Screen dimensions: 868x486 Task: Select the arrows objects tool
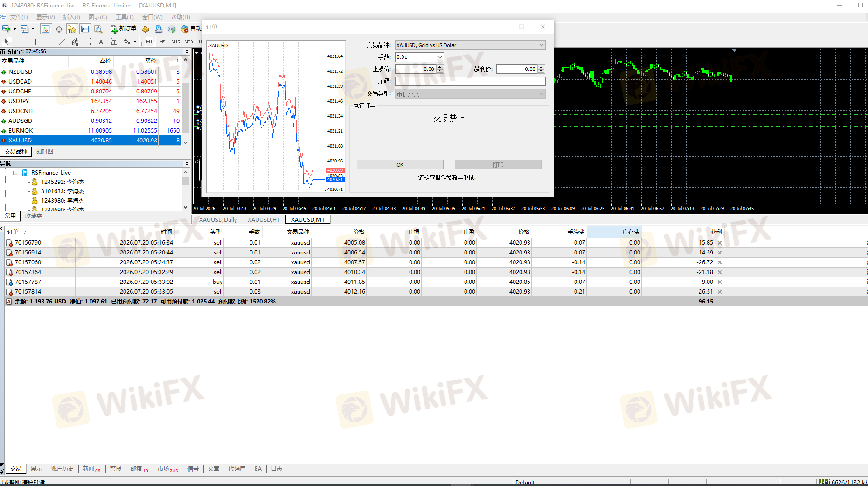tap(127, 42)
